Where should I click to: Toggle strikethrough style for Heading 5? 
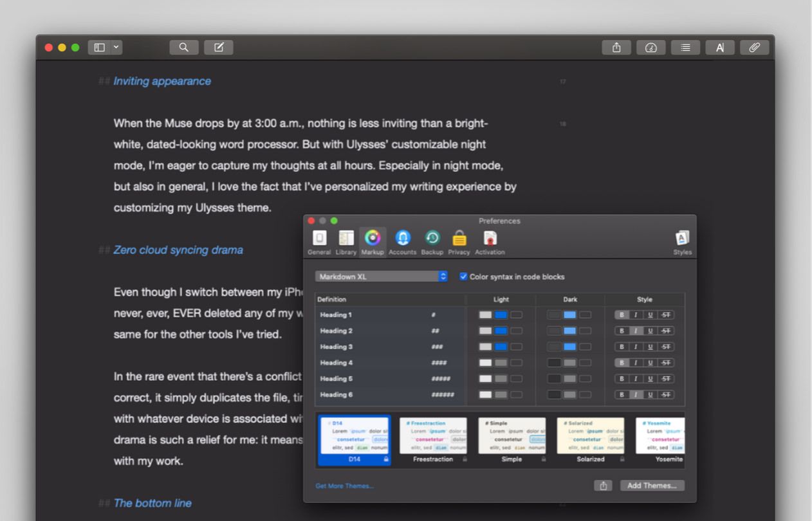666,379
